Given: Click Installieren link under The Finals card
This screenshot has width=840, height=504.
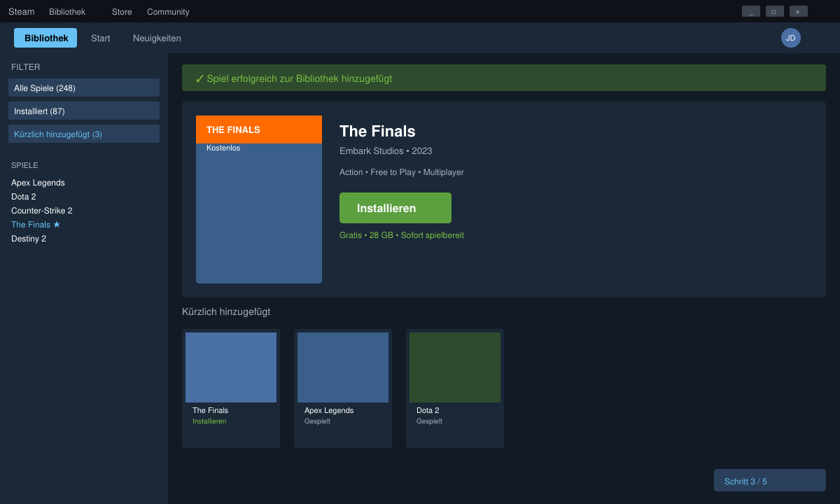Looking at the screenshot, I should (209, 421).
